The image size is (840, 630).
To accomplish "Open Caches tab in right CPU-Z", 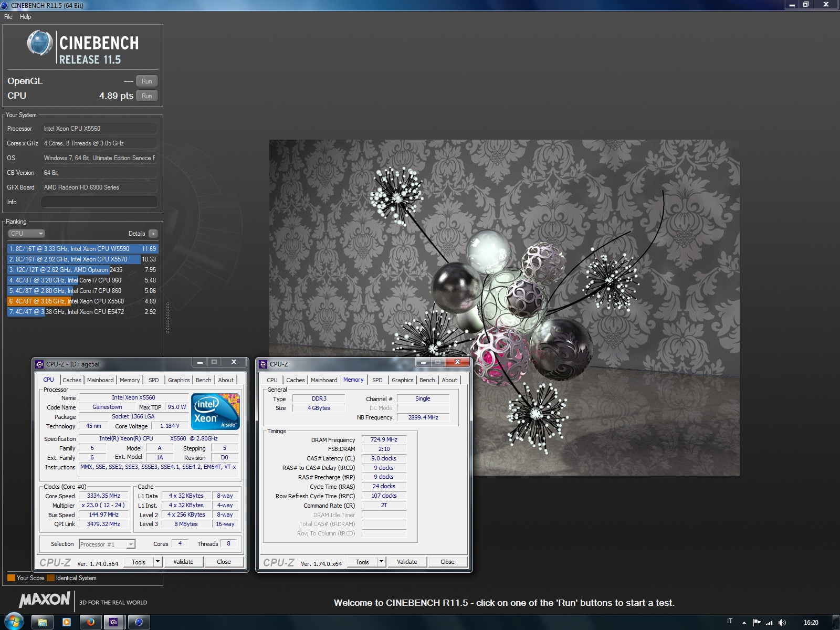I will (x=296, y=380).
